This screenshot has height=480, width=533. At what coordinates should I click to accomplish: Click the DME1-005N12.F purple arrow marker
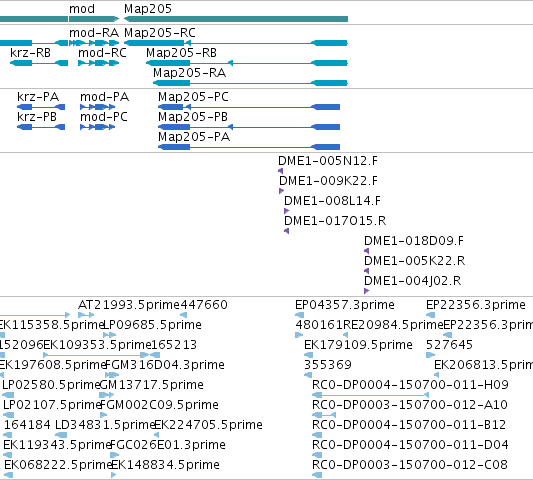280,171
